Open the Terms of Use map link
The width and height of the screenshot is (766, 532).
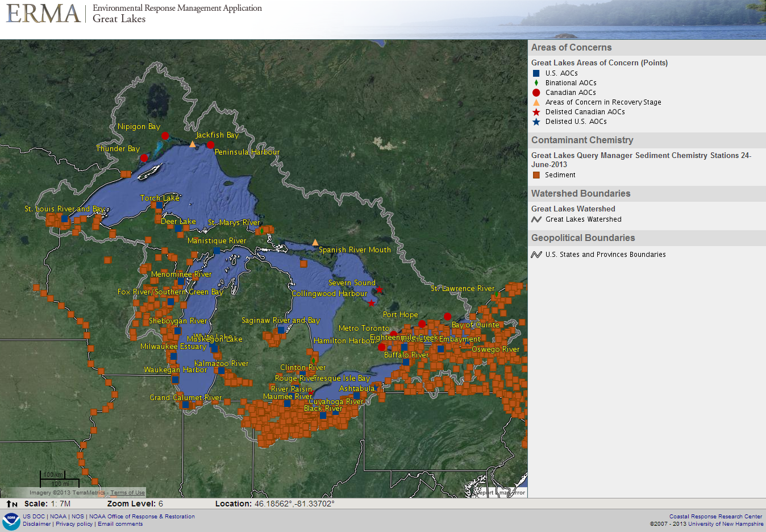pyautogui.click(x=127, y=493)
